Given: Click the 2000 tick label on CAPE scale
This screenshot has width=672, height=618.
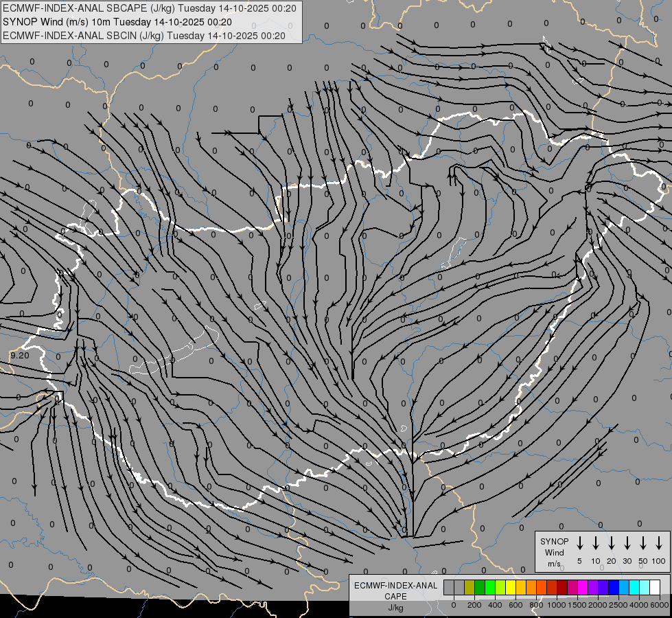Looking at the screenshot, I should 597,605.
